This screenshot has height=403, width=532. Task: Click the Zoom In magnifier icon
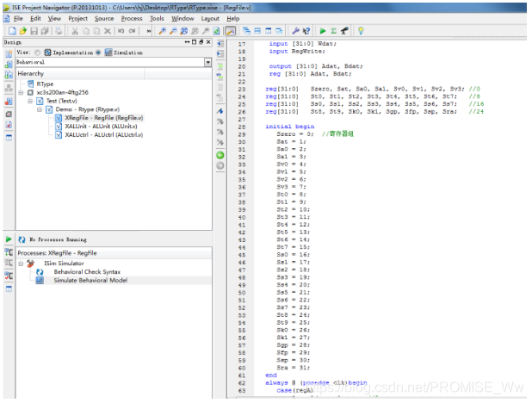[x=162, y=31]
